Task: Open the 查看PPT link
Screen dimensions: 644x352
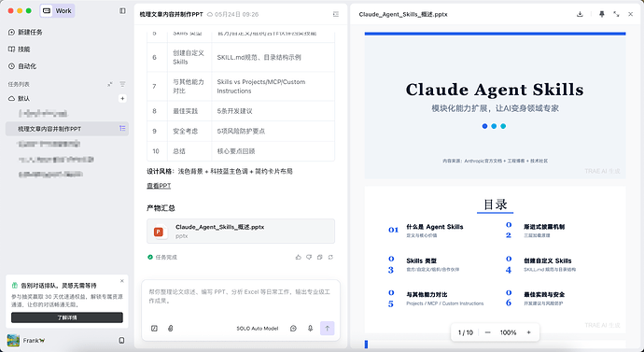Action: (x=159, y=186)
